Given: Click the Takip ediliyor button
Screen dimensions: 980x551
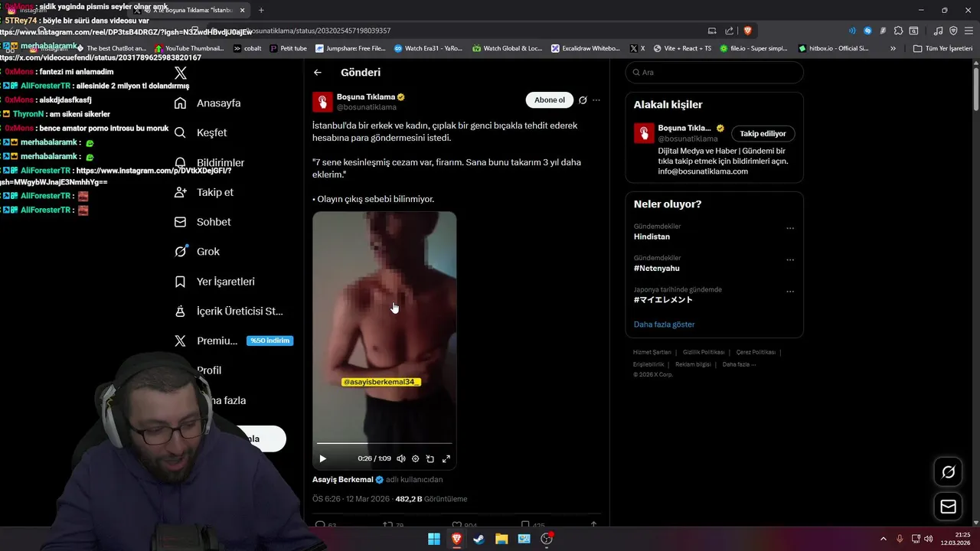Looking at the screenshot, I should coord(763,134).
